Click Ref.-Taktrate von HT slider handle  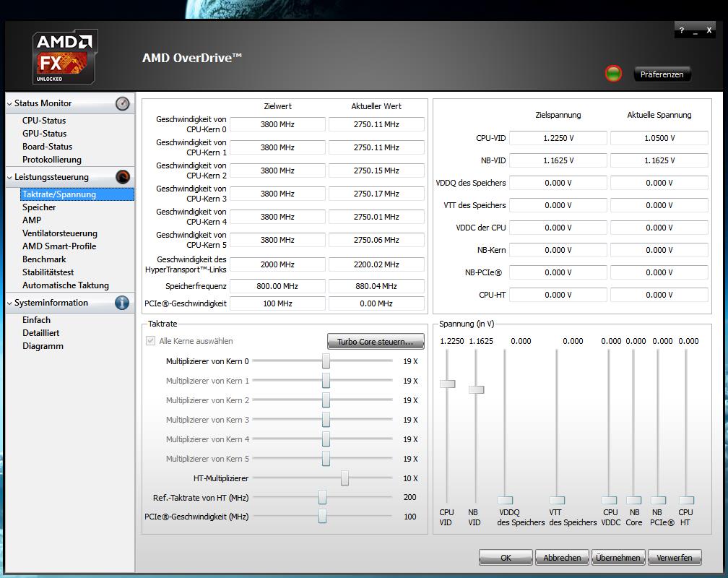[322, 497]
